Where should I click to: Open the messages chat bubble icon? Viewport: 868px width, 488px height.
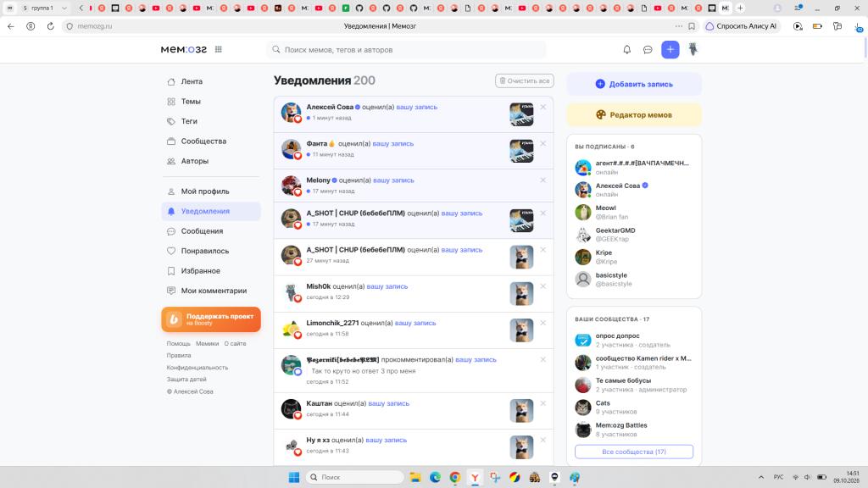[x=648, y=50]
